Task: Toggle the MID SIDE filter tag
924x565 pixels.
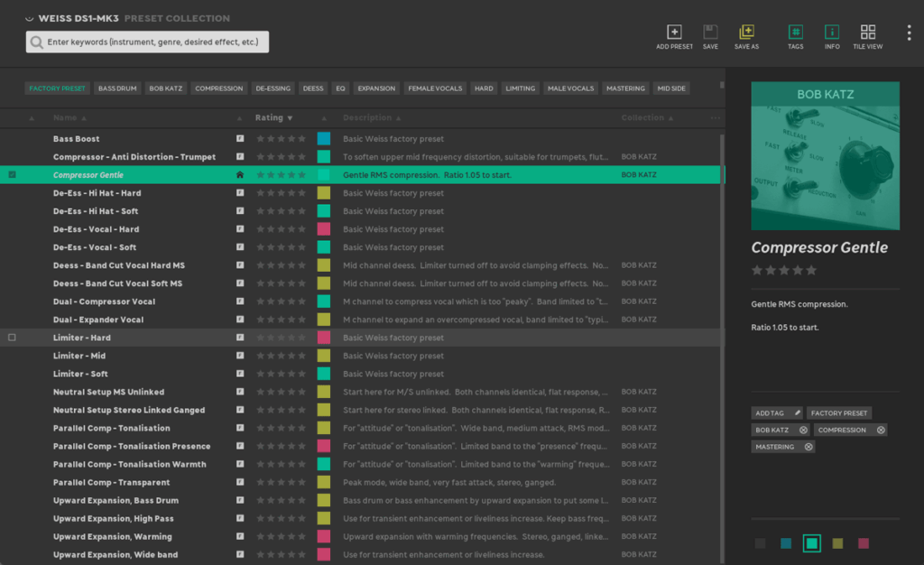Action: [671, 88]
